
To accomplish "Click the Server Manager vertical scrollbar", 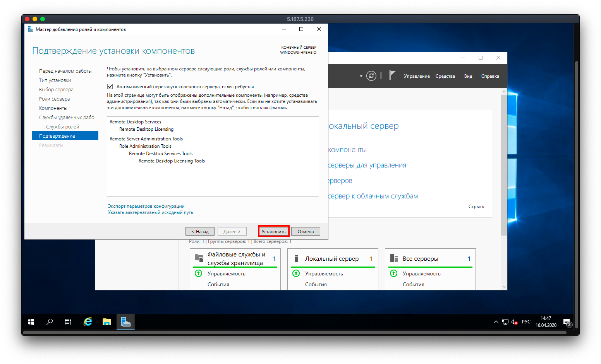I will point(504,165).
